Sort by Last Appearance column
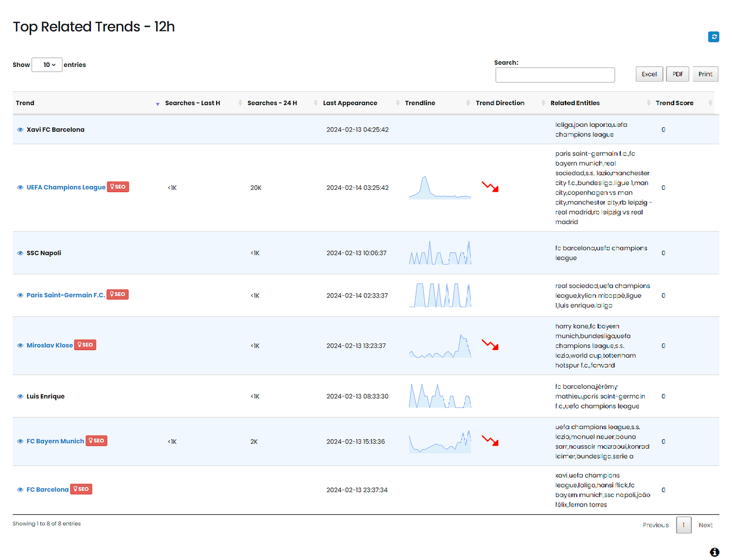 click(360, 103)
